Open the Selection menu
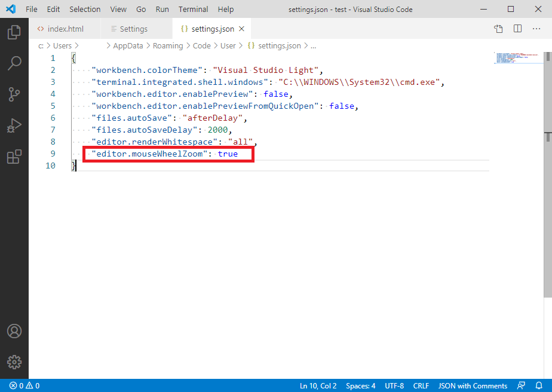The image size is (552, 392). point(85,9)
